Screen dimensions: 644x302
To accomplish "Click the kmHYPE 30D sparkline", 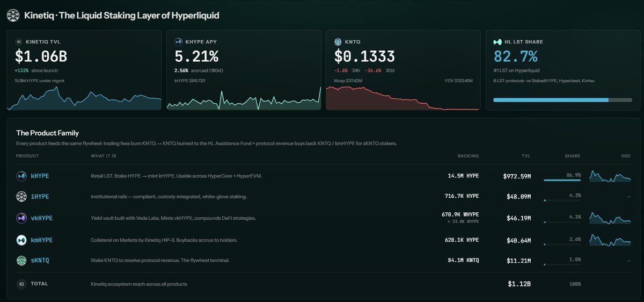I will [x=610, y=240].
